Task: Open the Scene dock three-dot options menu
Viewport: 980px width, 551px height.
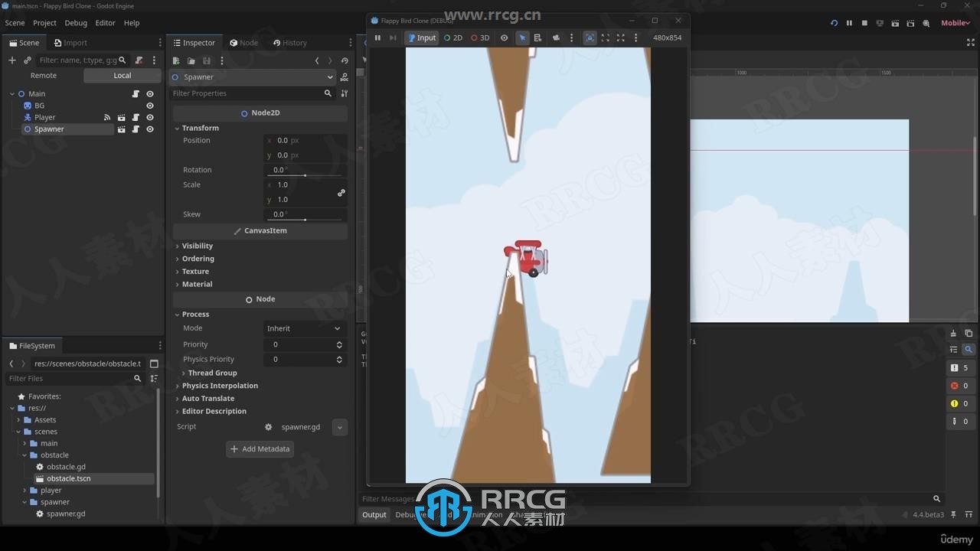Action: click(x=154, y=60)
